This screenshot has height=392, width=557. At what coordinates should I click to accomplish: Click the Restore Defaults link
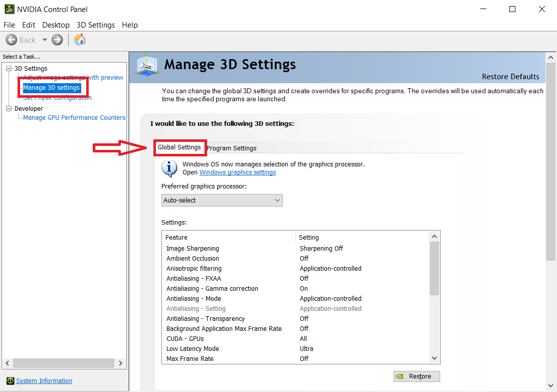(510, 77)
